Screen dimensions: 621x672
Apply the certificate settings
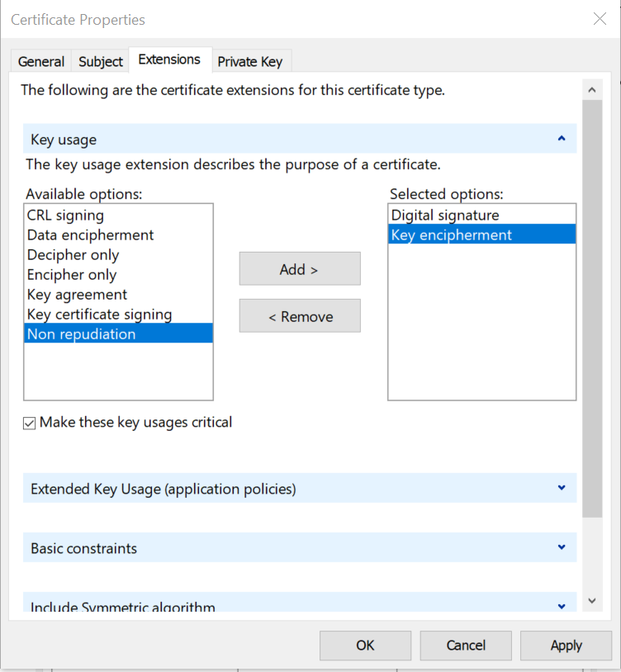tap(566, 645)
